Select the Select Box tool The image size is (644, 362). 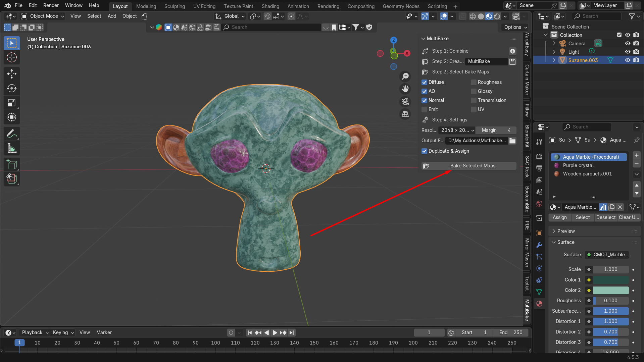[x=12, y=43]
